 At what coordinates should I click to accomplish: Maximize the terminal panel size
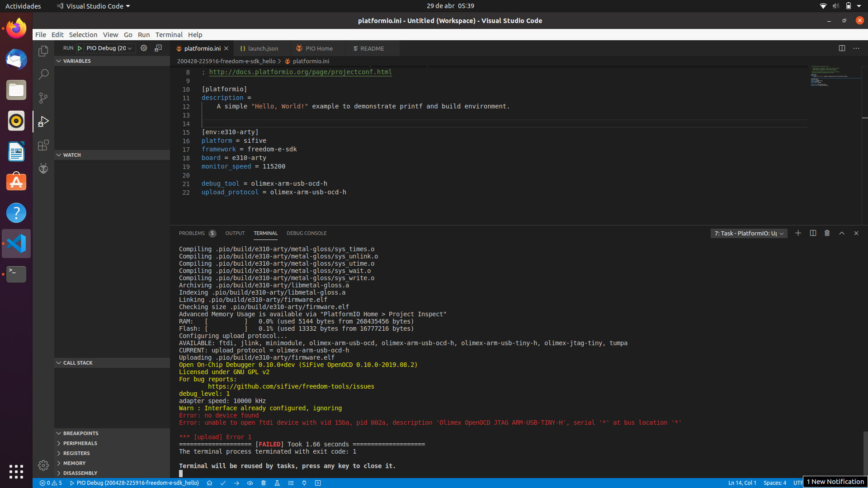841,233
